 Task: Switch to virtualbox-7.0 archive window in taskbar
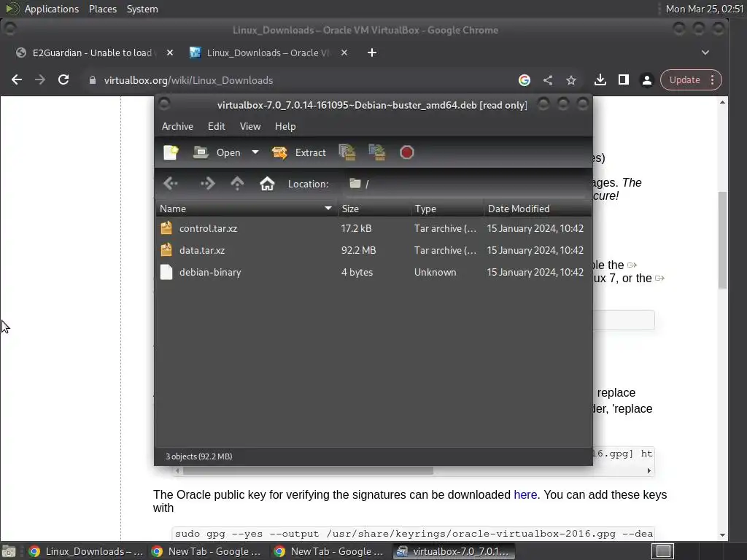pyautogui.click(x=454, y=551)
